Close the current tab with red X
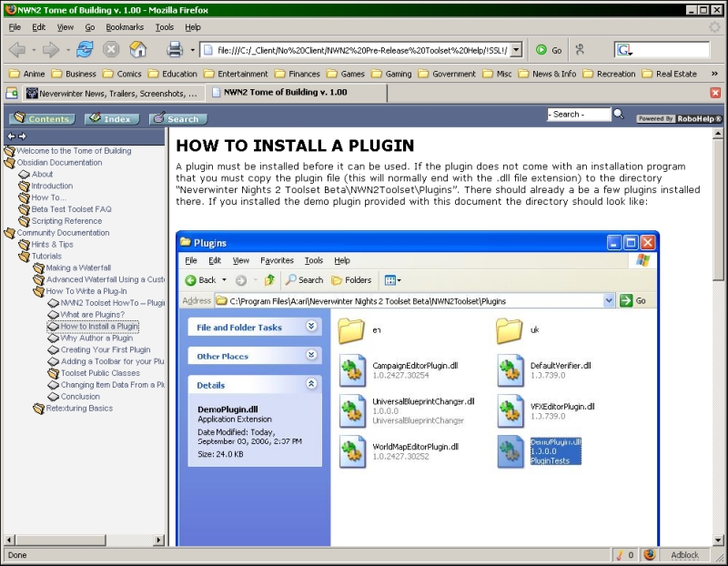The image size is (728, 566). [715, 93]
